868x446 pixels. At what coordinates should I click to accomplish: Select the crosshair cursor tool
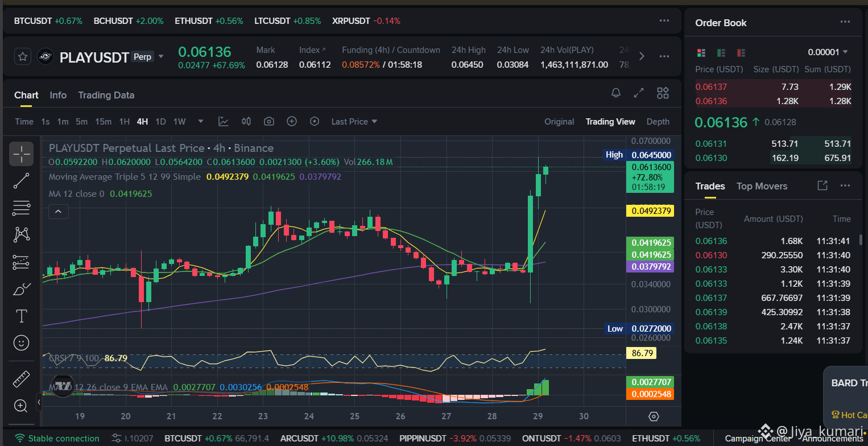click(x=21, y=154)
